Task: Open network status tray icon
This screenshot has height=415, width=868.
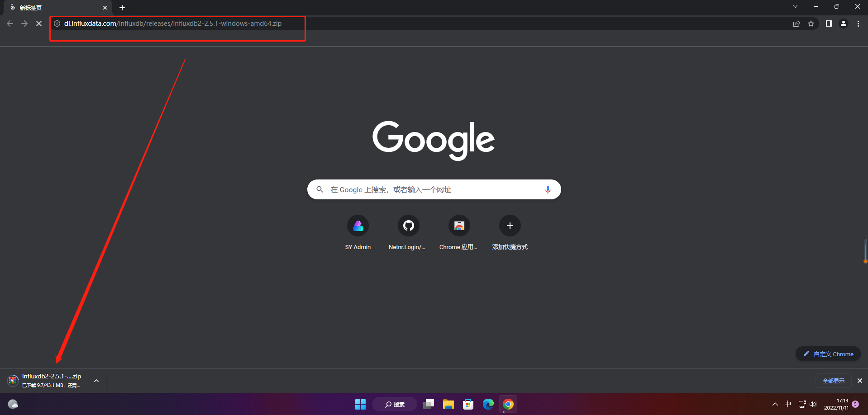Action: coord(802,404)
